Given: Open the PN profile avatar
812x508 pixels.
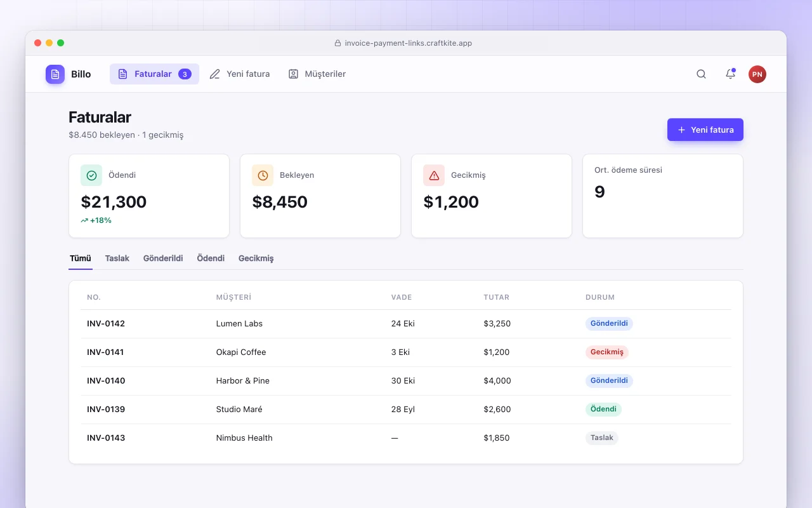Looking at the screenshot, I should 757,74.
